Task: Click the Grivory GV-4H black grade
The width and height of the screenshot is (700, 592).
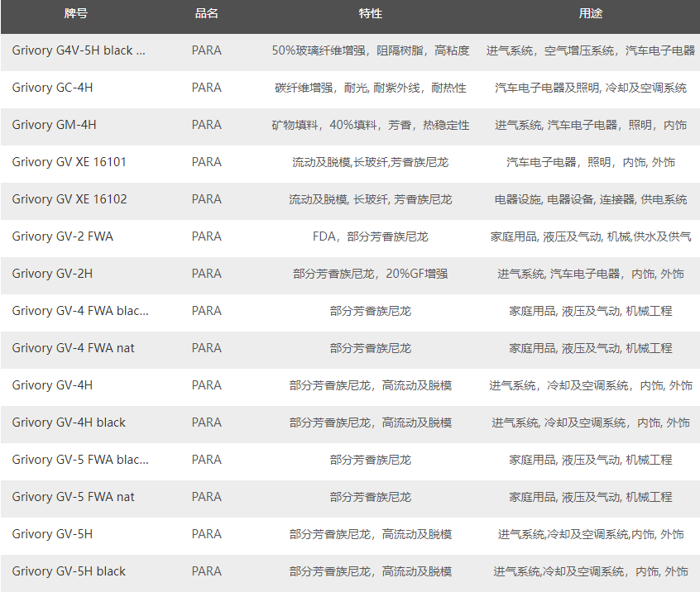Action: (x=69, y=423)
